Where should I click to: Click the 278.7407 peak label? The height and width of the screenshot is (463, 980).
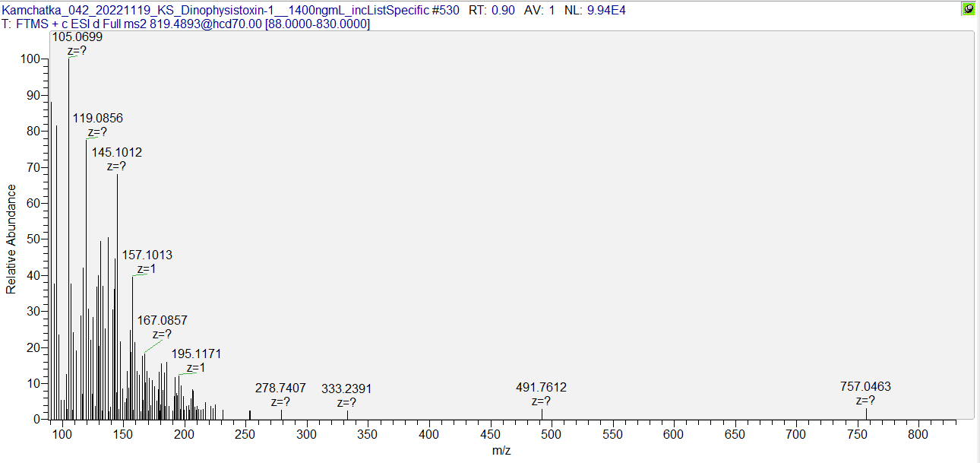click(x=280, y=388)
